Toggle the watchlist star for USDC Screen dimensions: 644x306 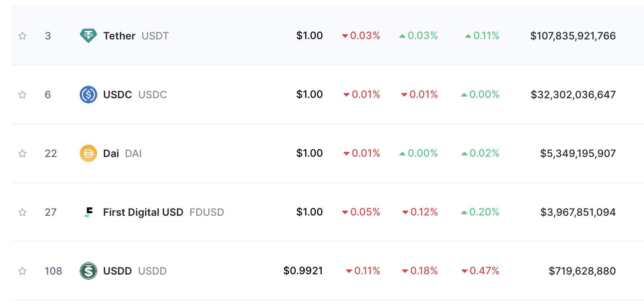pos(22,94)
